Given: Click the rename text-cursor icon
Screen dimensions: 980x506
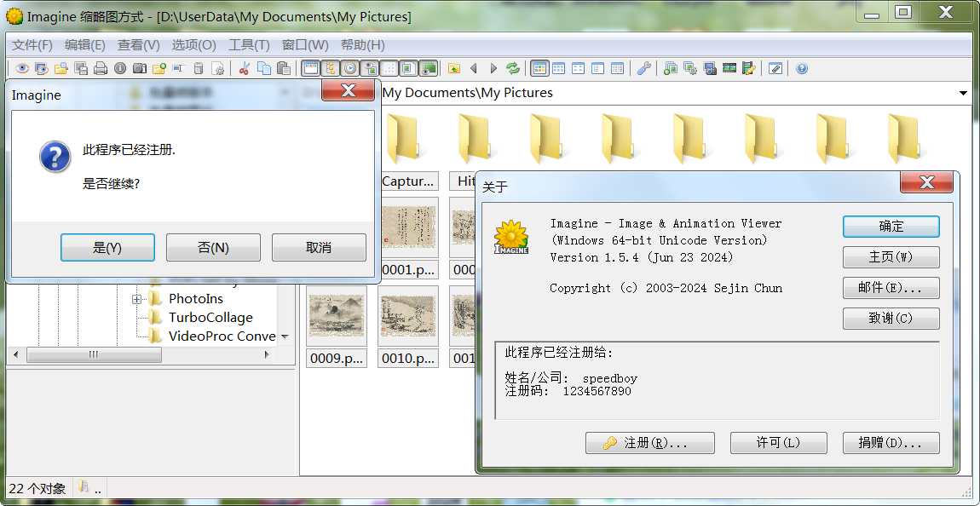Looking at the screenshot, I should pos(179,68).
